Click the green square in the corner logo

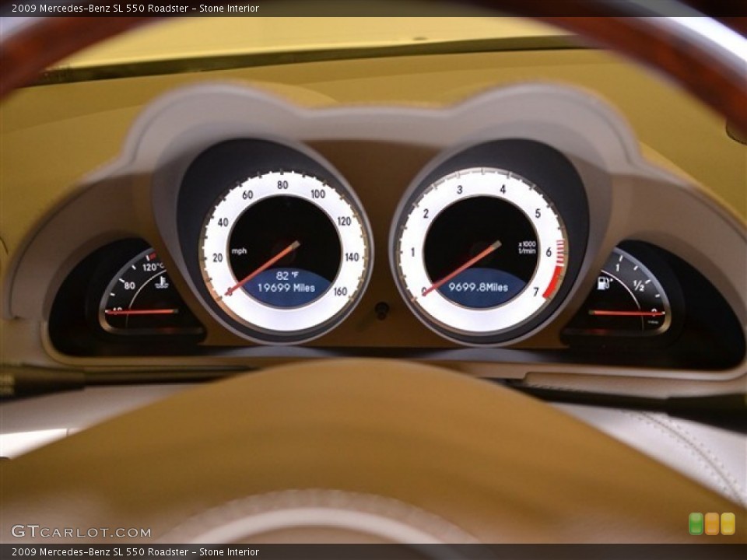tap(696, 523)
